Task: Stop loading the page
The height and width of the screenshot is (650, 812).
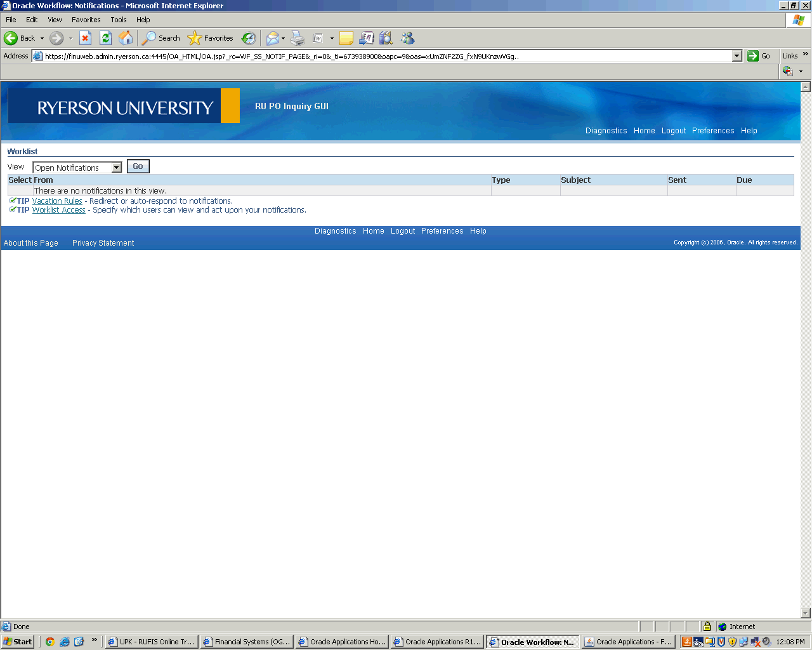Action: click(x=85, y=38)
